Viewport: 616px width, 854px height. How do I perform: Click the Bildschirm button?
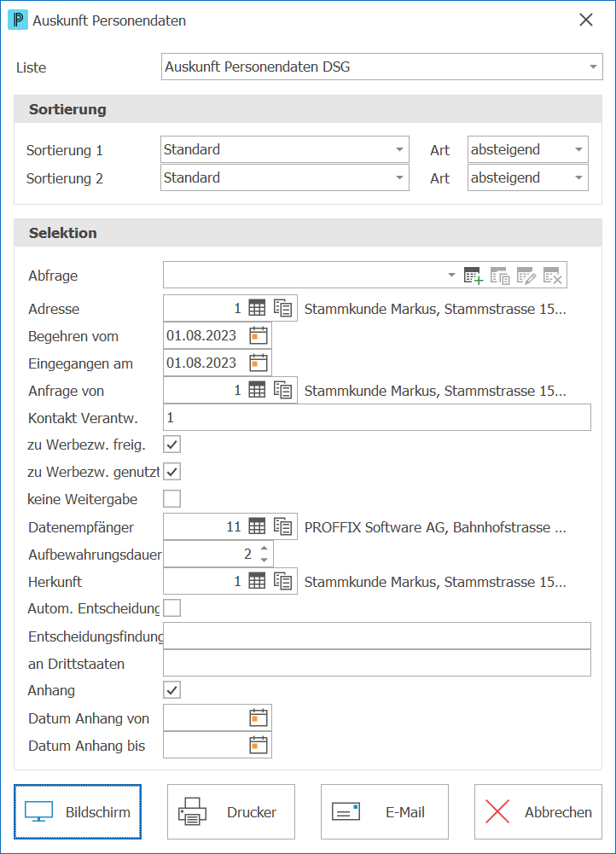coord(78,811)
